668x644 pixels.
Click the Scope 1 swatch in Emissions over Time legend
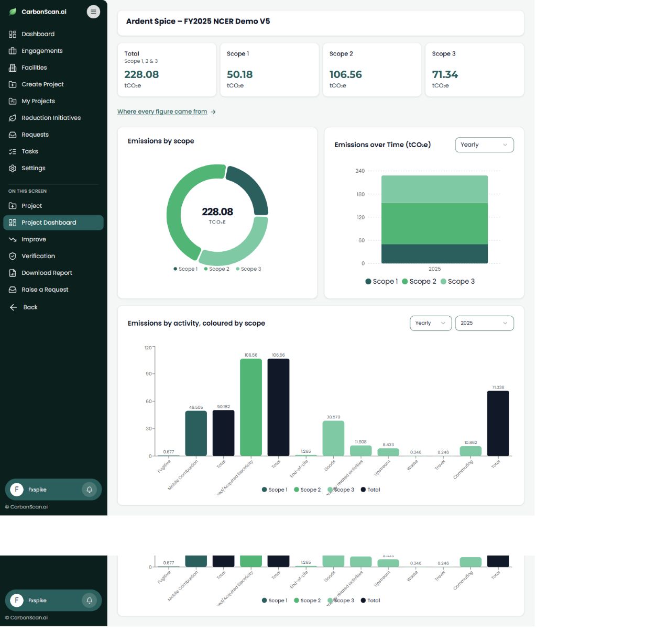(368, 282)
